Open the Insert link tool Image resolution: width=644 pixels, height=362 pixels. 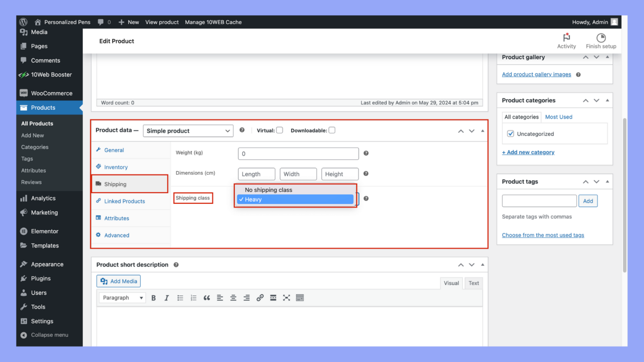point(260,297)
